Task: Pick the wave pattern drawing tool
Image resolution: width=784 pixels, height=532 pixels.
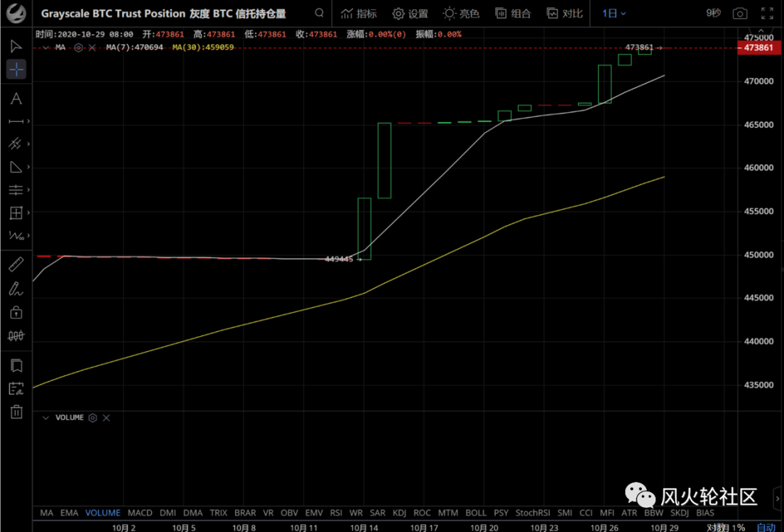Action: tap(16, 235)
